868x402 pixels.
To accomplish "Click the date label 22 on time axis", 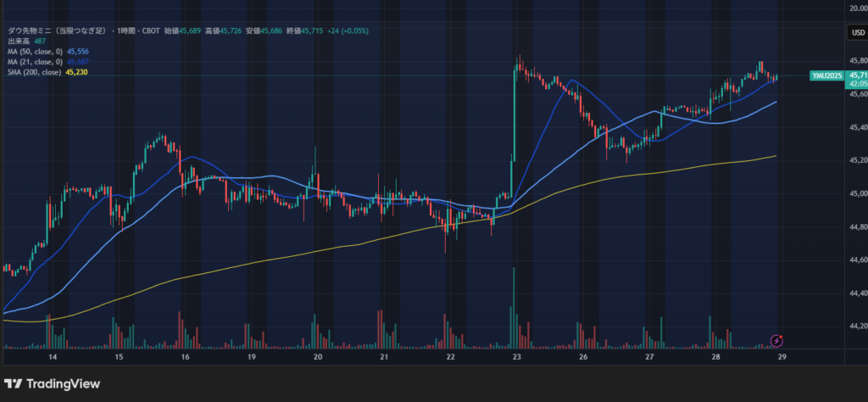I will pos(451,357).
